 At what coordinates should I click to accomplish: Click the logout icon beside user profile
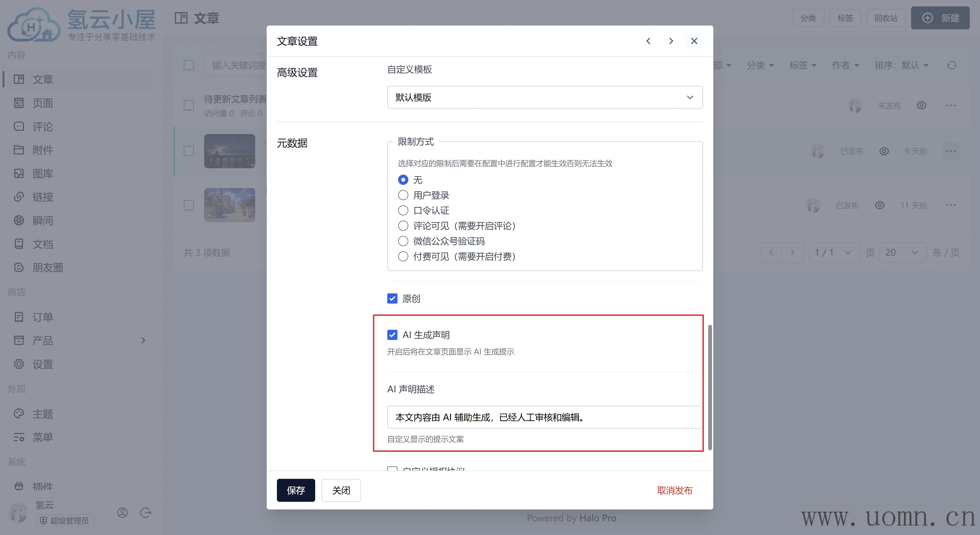point(146,513)
